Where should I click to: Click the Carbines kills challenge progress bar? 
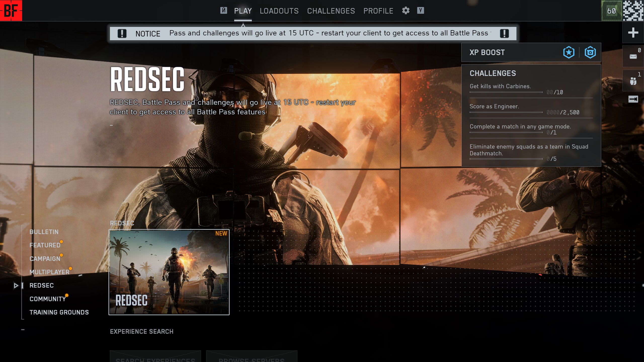(506, 92)
